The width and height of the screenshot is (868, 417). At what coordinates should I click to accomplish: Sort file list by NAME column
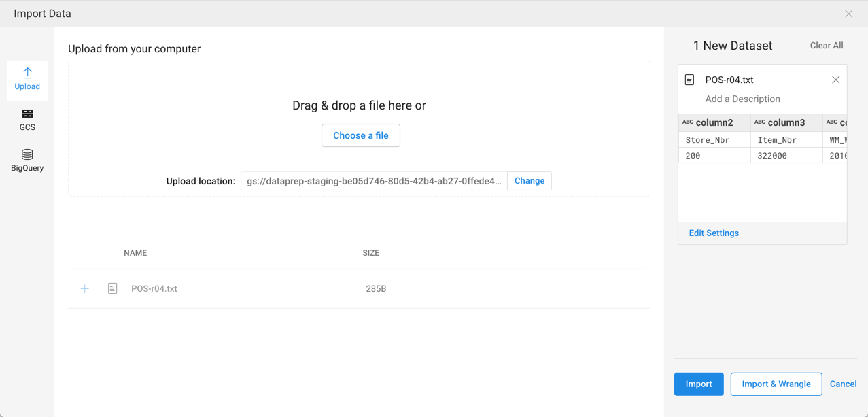point(135,253)
